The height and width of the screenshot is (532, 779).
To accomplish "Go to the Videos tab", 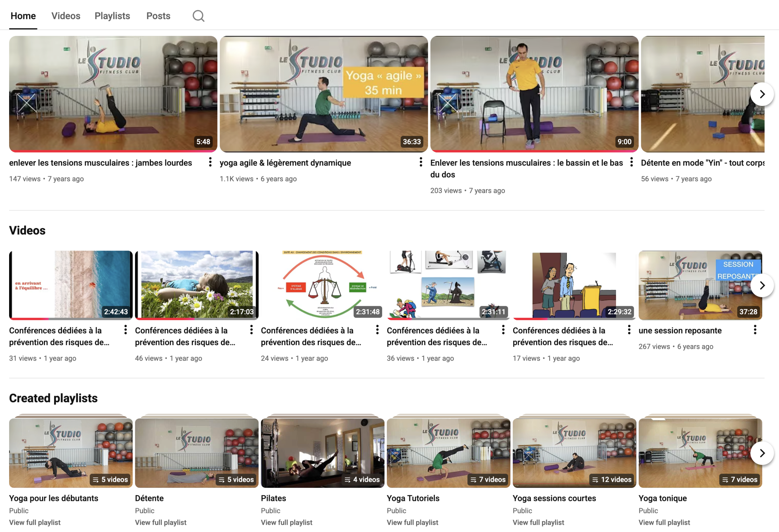I will [x=66, y=16].
